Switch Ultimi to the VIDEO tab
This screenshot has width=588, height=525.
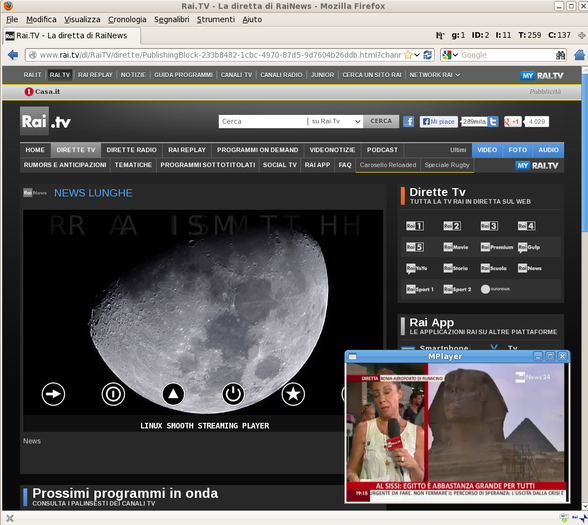click(487, 150)
